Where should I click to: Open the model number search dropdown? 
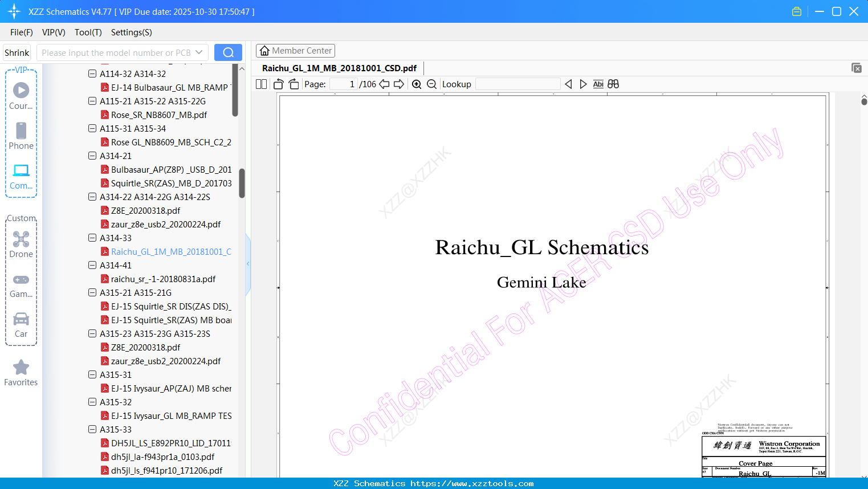pyautogui.click(x=199, y=52)
